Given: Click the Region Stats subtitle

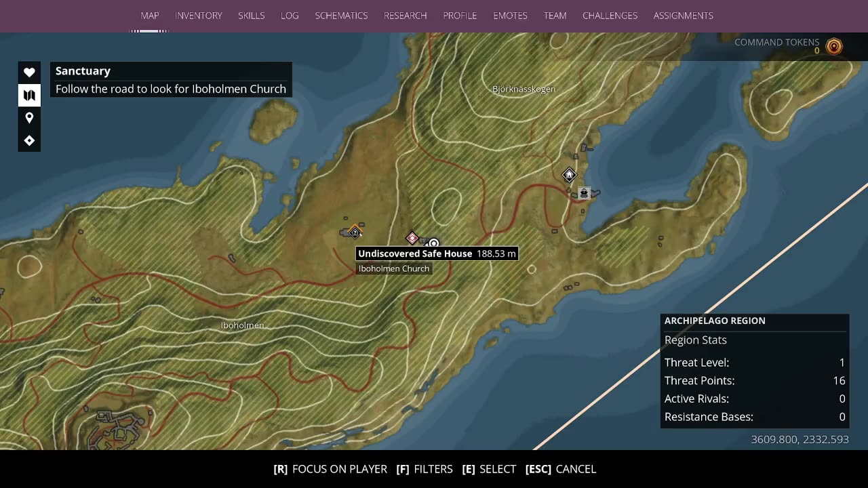Looking at the screenshot, I should pyautogui.click(x=696, y=340).
